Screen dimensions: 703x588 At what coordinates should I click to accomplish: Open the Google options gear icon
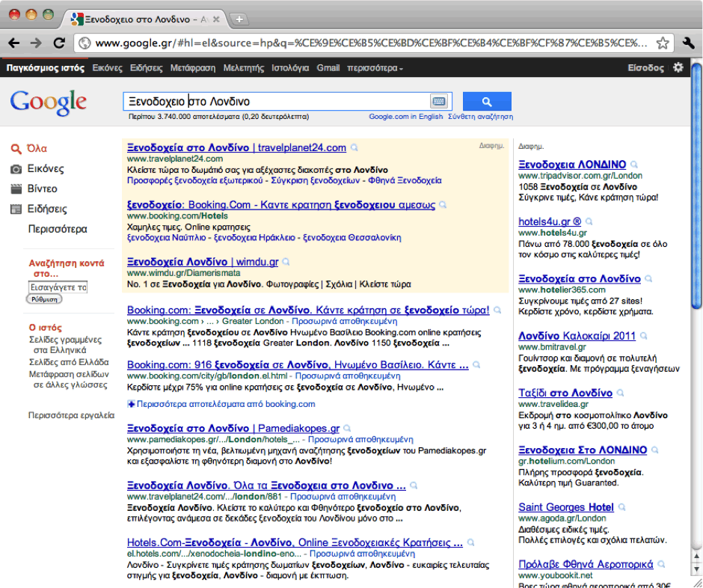[678, 67]
